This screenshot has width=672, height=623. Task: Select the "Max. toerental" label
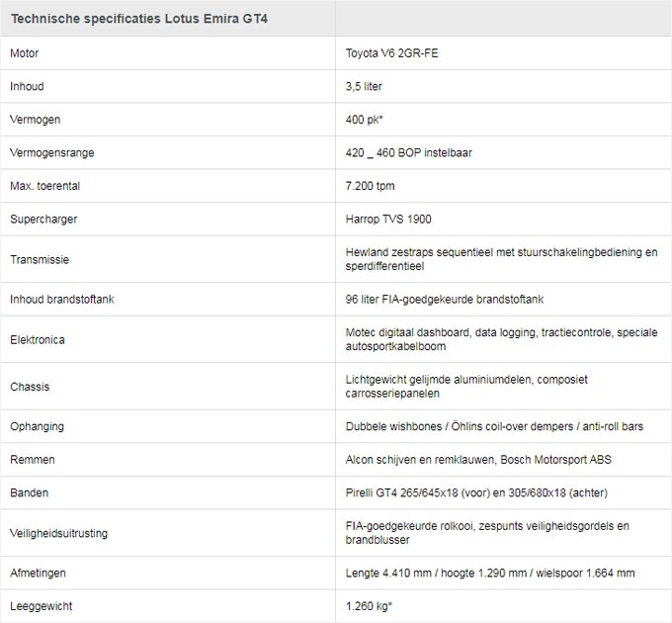pos(44,186)
